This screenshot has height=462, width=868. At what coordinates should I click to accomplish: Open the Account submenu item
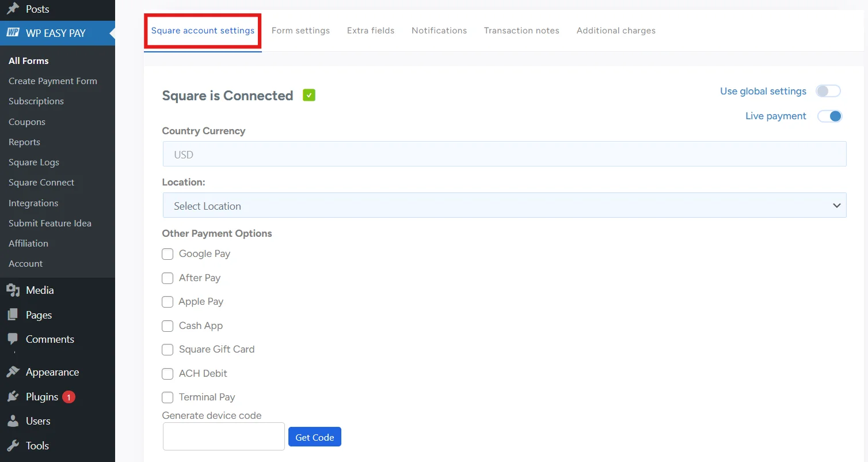point(26,263)
